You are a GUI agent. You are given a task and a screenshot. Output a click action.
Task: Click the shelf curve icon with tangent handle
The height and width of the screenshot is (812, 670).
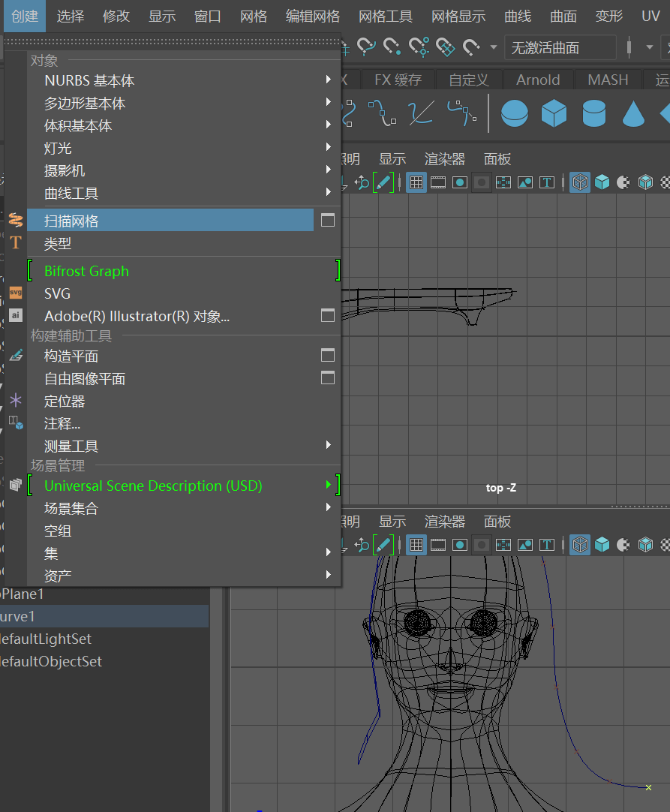point(462,113)
